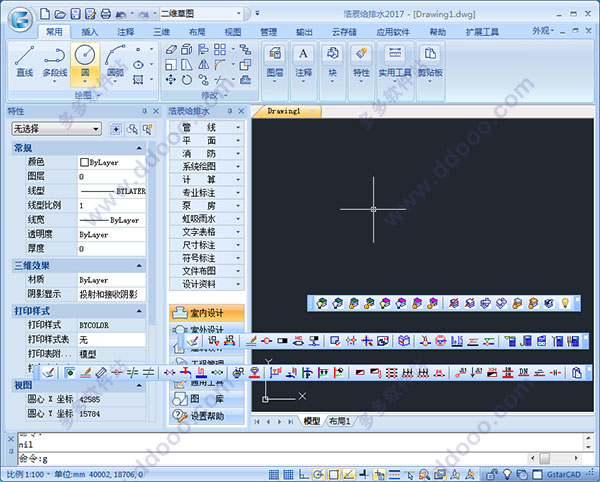Collapse the 常规 properties section
The image size is (600, 482).
139,148
